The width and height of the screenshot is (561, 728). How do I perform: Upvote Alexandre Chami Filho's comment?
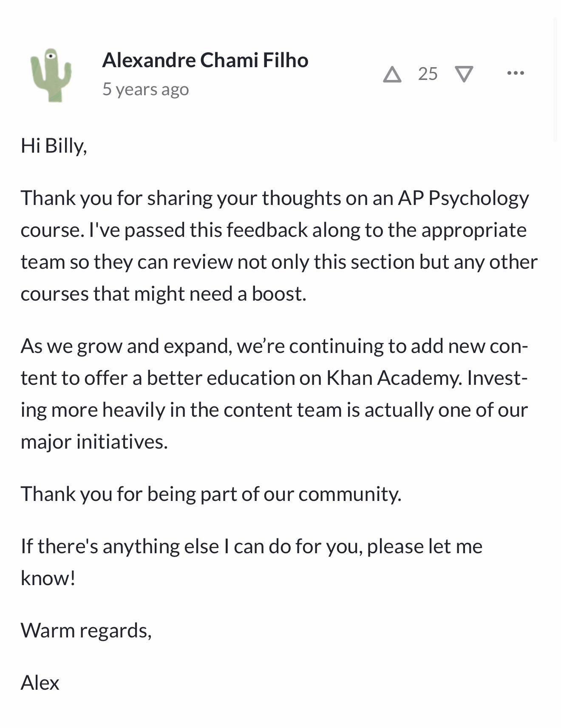[x=392, y=74]
